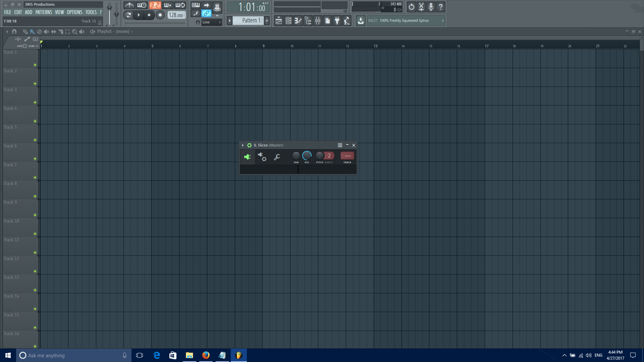The height and width of the screenshot is (362, 644).
Task: Open the OPTIONS menu
Action: click(74, 12)
